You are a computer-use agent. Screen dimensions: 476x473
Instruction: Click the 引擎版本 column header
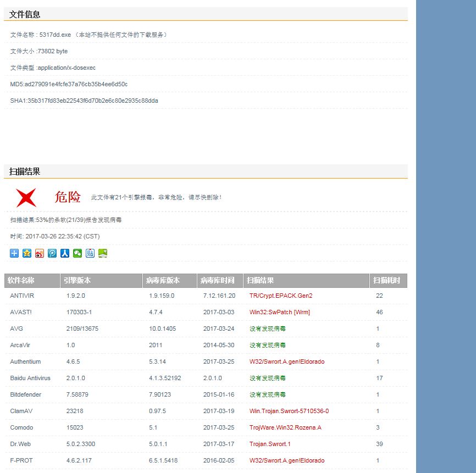point(101,280)
